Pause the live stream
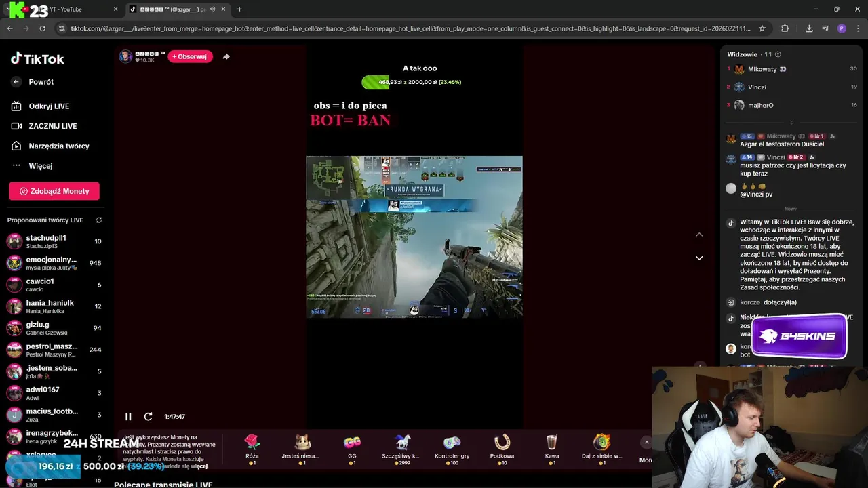 128,417
